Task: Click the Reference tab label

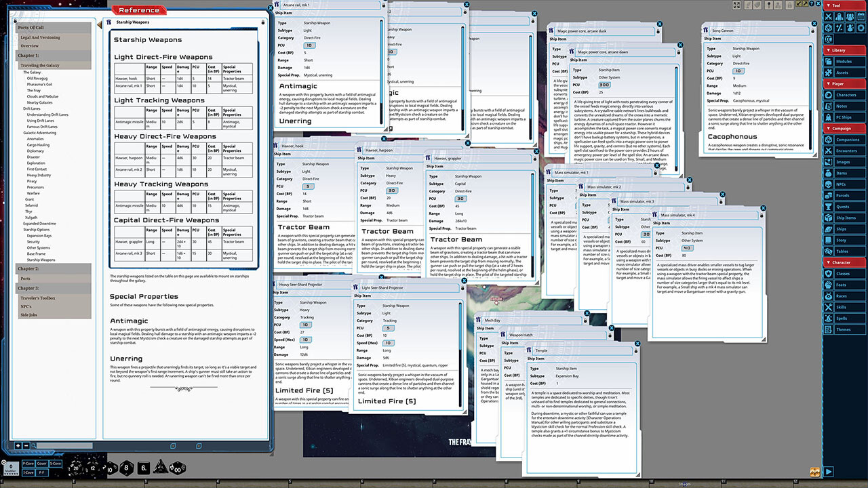Action: tap(139, 10)
